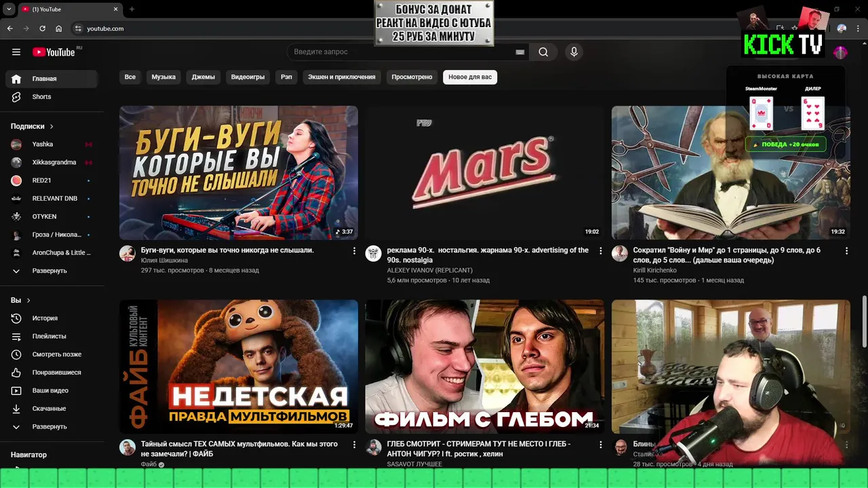Open AronChupa & Little subscription
The image size is (868, 488).
pos(52,253)
